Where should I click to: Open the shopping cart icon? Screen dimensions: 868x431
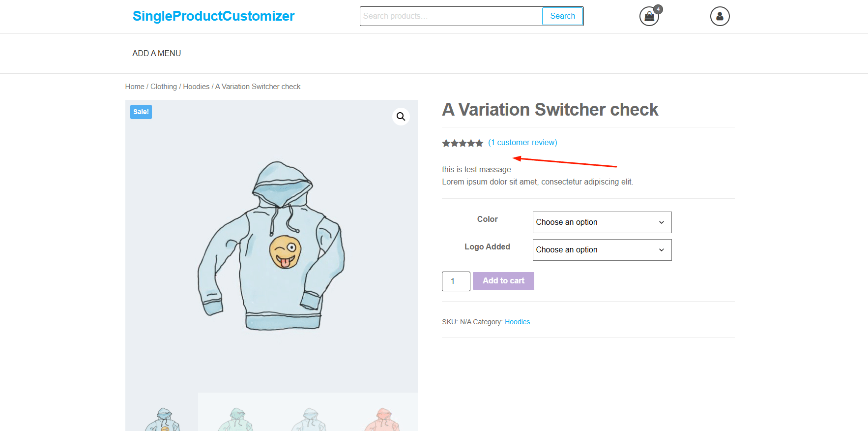click(649, 16)
